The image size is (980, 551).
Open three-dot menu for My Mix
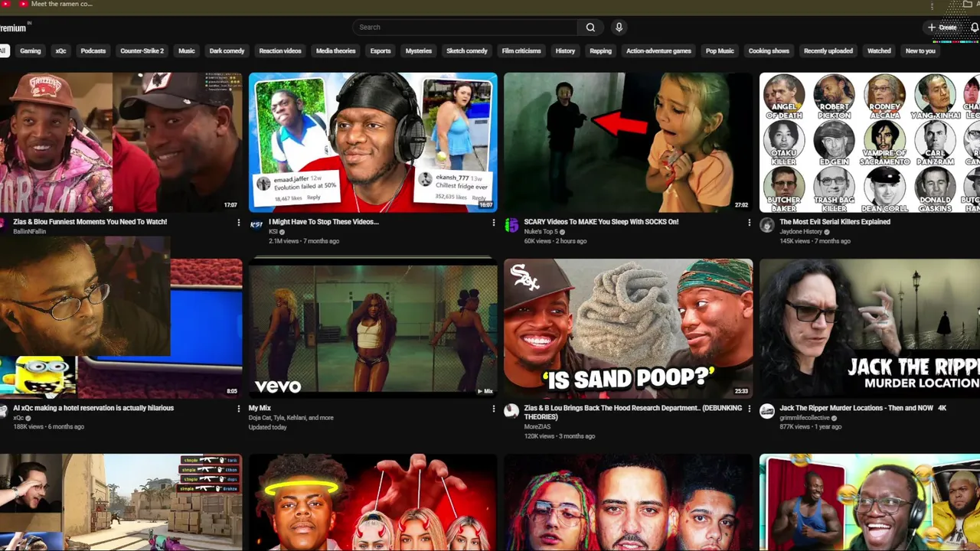coord(493,409)
